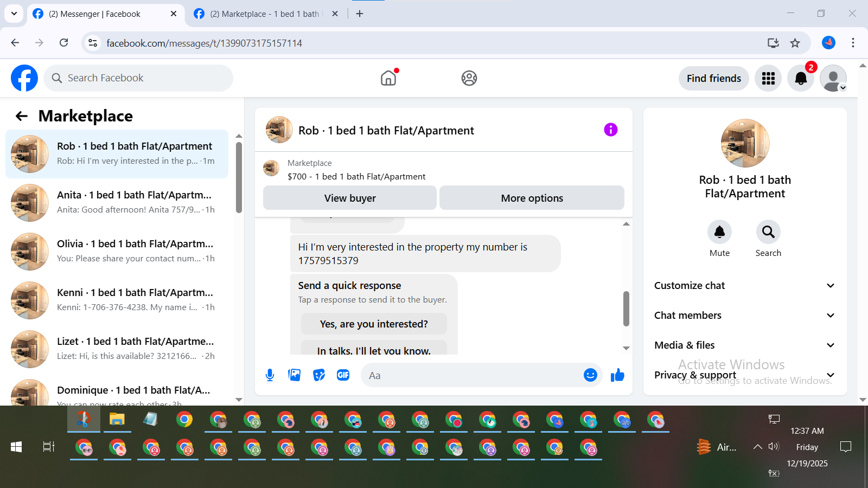Open the Chrome three-dot menu
Viewport: 868px width, 488px height.
point(853,43)
